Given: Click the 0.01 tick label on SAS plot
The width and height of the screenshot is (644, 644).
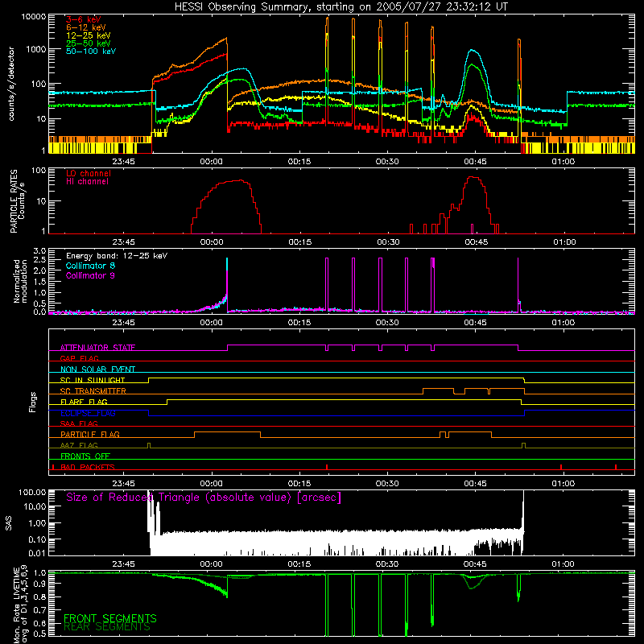Looking at the screenshot, I should pos(37,553).
